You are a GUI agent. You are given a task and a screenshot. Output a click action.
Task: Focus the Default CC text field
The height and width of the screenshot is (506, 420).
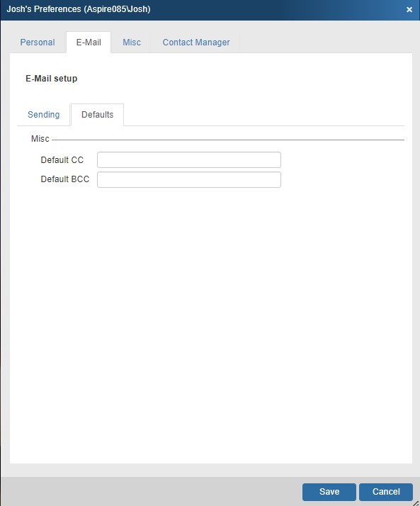[x=189, y=159]
